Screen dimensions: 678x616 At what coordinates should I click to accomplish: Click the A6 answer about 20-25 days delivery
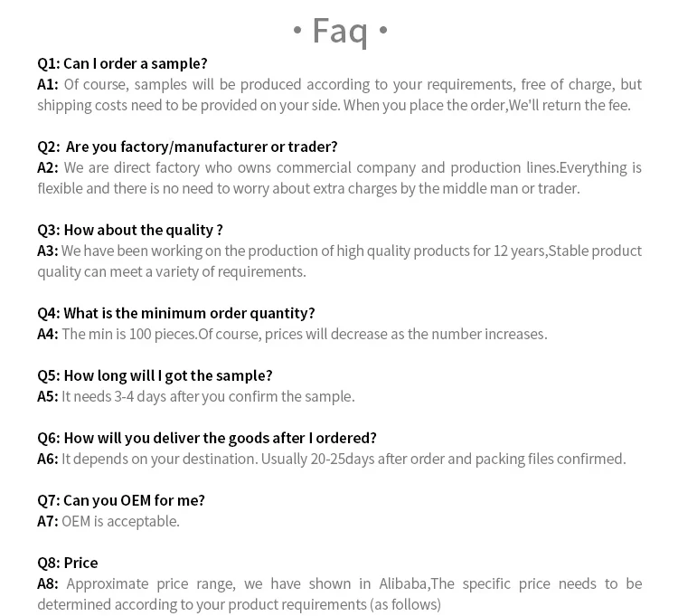point(344,459)
